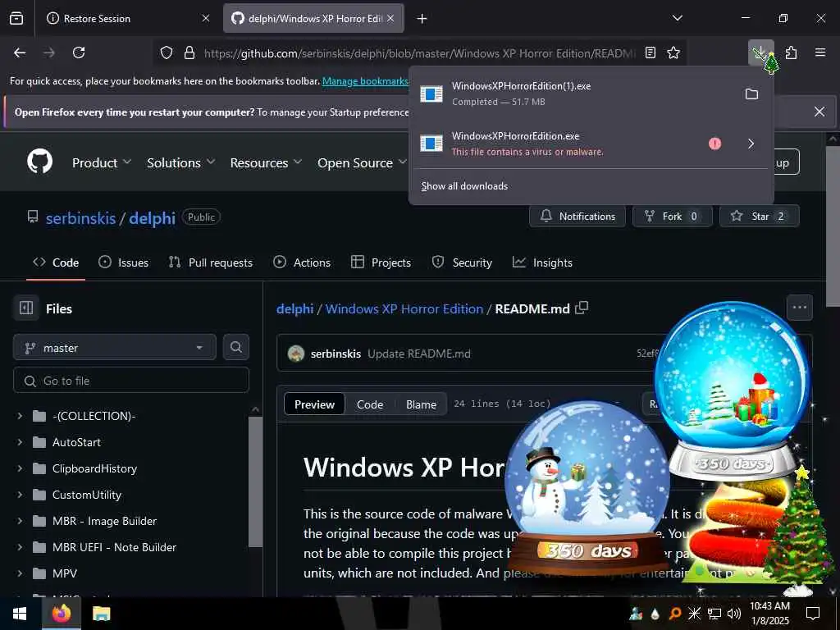Show WindowsXPHorrorEdition(1).exe in folder
Screen dimensions: 840x630
click(751, 94)
